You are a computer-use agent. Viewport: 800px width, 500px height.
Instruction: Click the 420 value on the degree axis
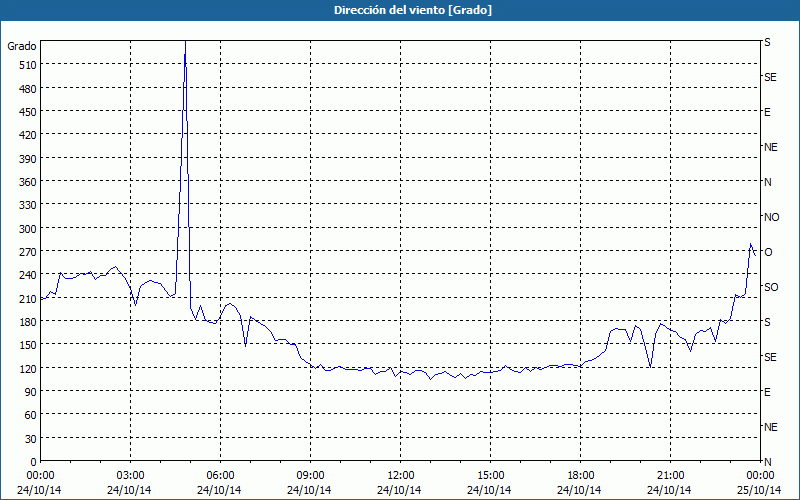[x=29, y=135]
